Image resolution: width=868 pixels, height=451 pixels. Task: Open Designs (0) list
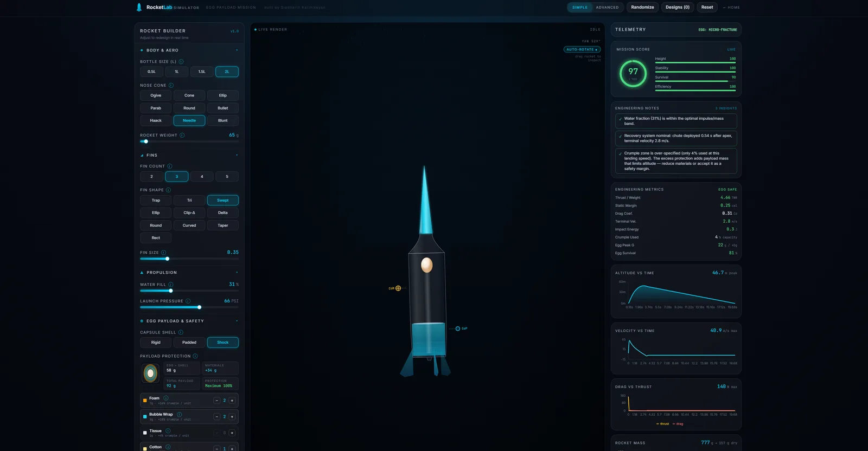[678, 7]
